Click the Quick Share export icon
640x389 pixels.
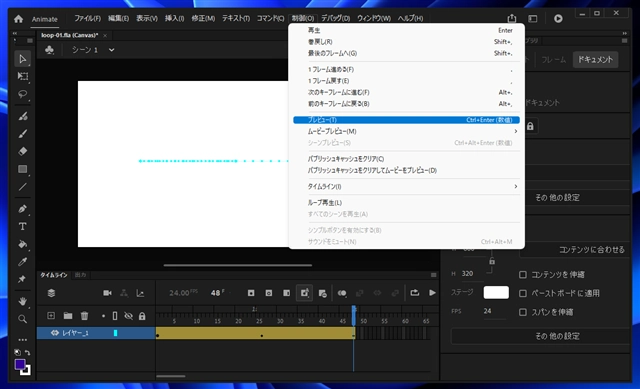(x=512, y=18)
